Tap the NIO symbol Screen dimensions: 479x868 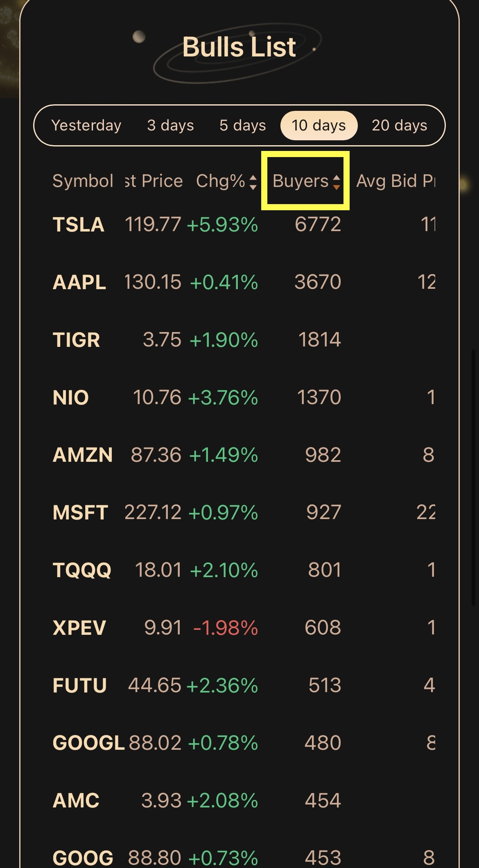click(71, 398)
